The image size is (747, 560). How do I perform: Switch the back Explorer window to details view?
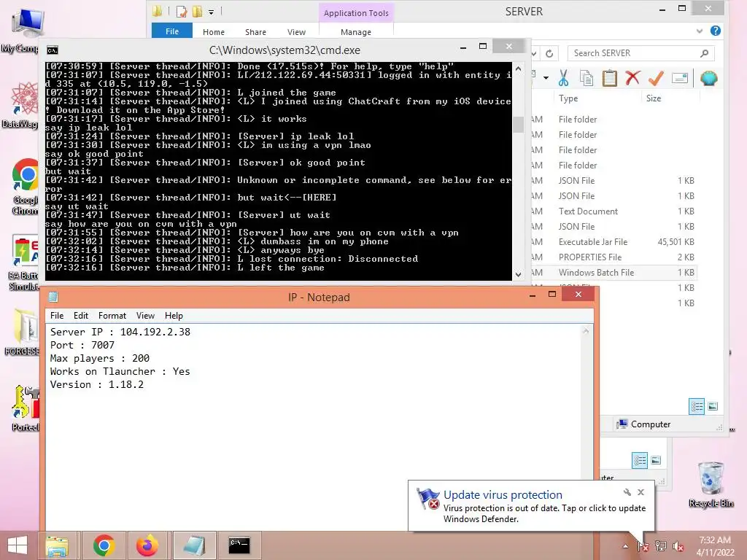(640, 460)
